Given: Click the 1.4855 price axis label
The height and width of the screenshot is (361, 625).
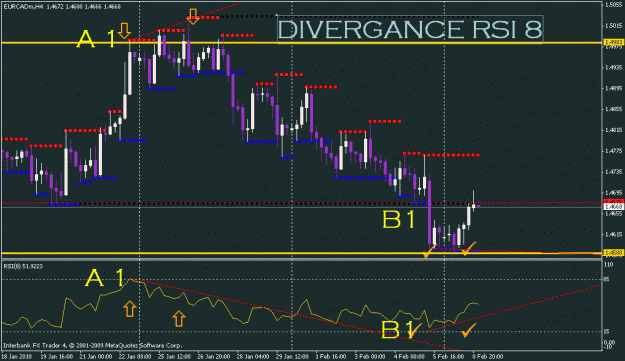Looking at the screenshot, I should click(614, 109).
